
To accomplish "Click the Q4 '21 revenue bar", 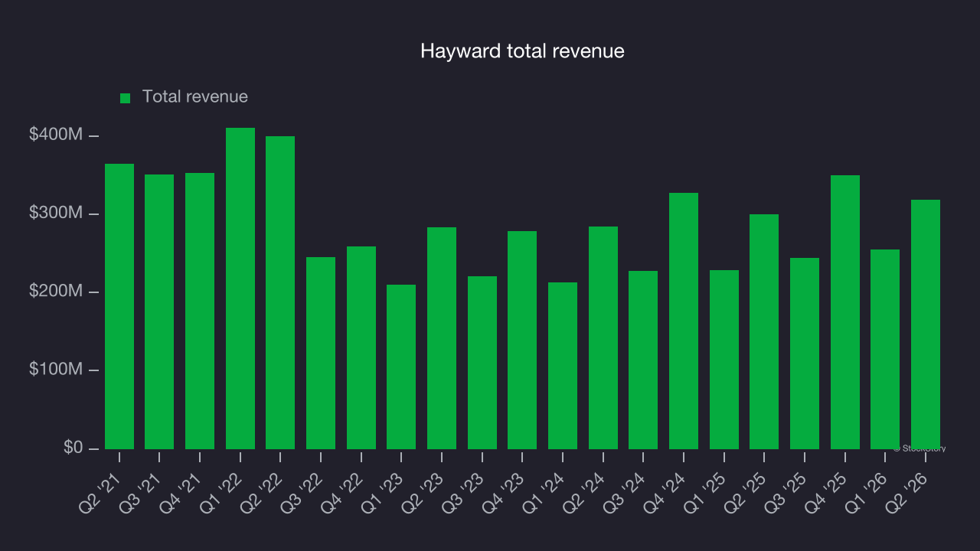I will pyautogui.click(x=200, y=311).
